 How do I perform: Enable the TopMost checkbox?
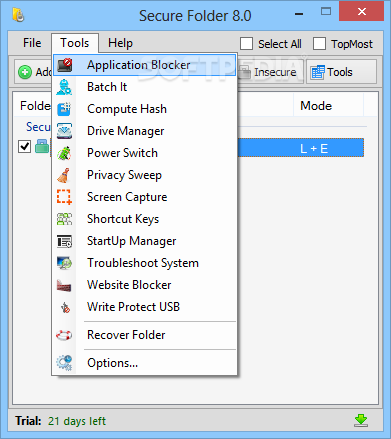319,44
